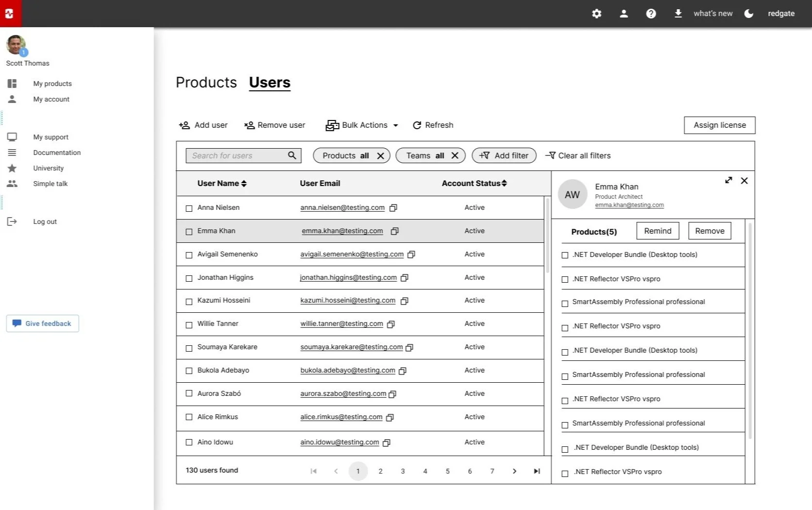Remove the Teams all filter chip
812x510 pixels.
click(x=455, y=155)
